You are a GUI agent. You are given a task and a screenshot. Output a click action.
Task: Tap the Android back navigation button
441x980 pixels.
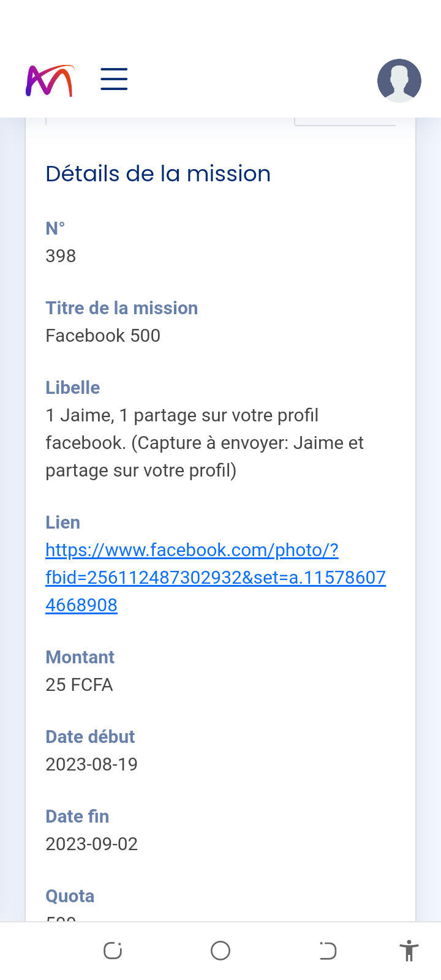pos(328,951)
